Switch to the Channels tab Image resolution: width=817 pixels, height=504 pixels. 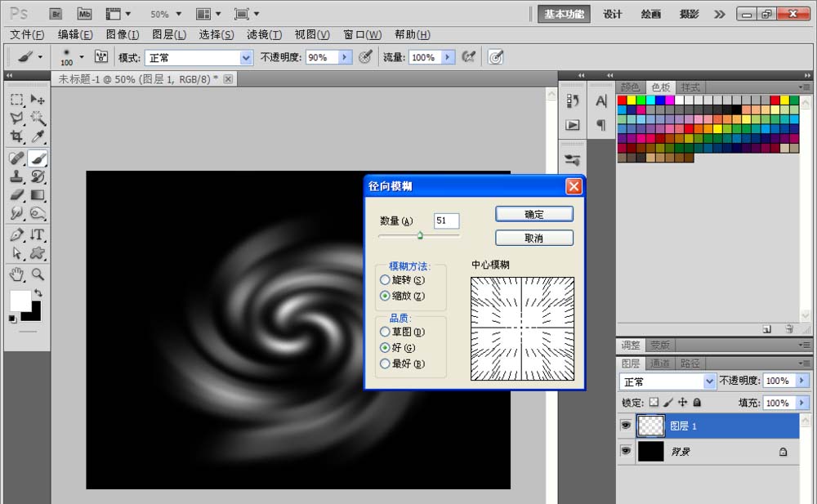[659, 364]
